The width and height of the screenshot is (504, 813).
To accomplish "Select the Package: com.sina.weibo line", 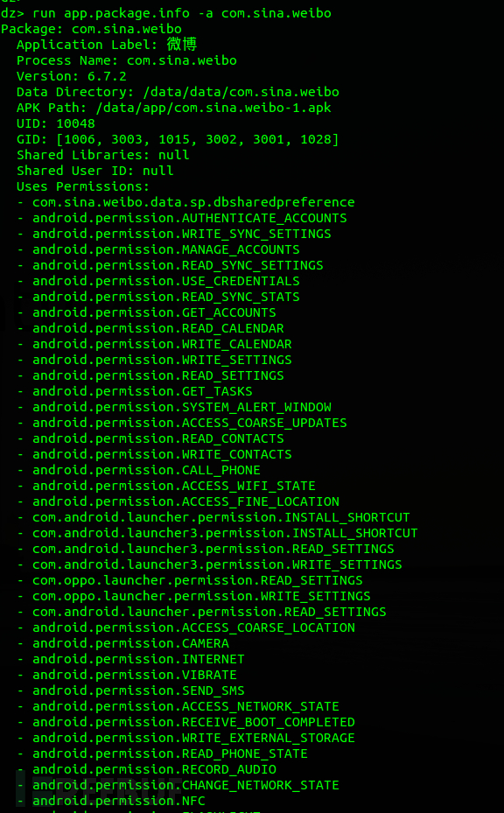I will [91, 29].
